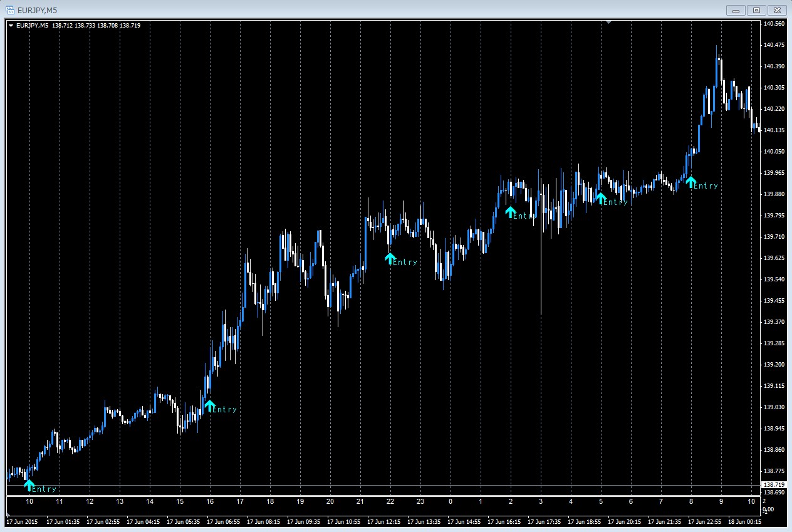Restore the EURJPY,M5 chart window size
The image size is (792, 532).
pyautogui.click(x=756, y=10)
